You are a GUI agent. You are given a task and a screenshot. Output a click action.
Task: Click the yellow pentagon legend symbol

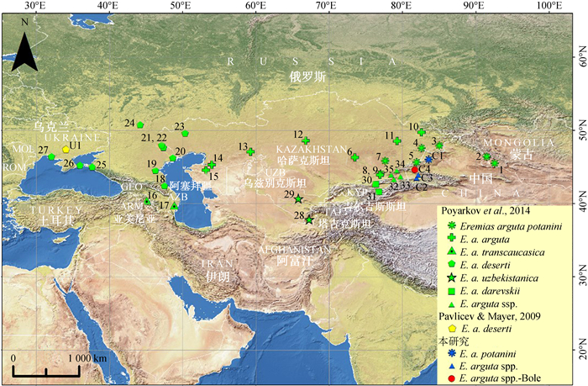click(x=452, y=329)
